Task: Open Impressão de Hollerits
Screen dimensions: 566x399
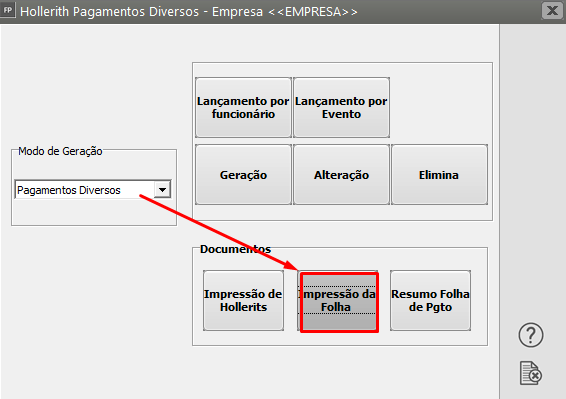Action: click(x=243, y=300)
